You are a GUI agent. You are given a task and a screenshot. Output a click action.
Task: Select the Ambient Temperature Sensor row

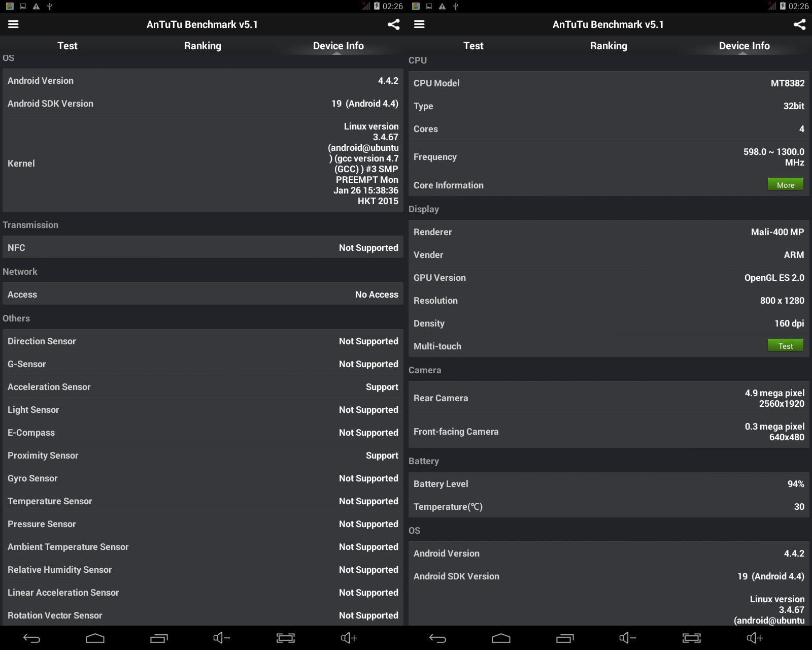[x=202, y=546]
